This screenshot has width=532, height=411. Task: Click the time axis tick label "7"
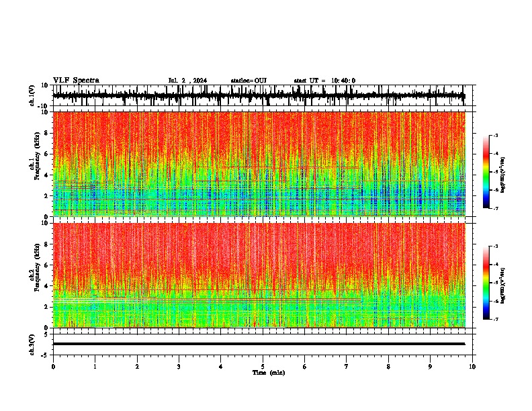(x=347, y=367)
